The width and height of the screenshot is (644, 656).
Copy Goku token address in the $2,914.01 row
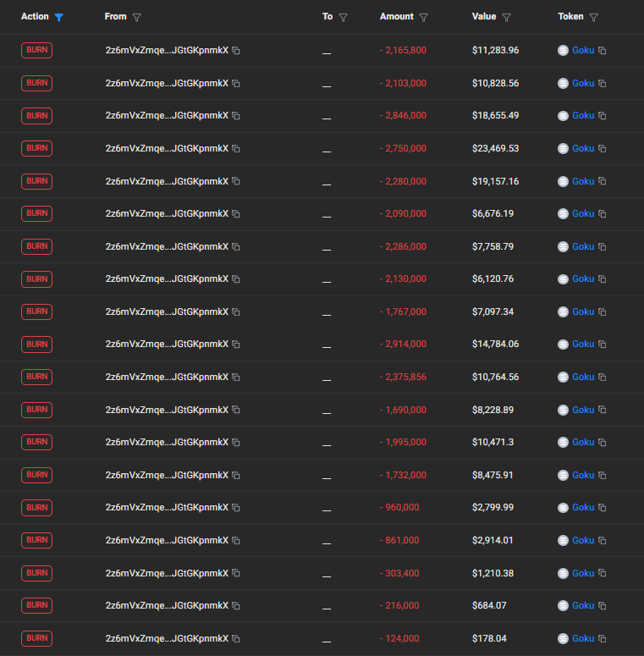pos(603,541)
